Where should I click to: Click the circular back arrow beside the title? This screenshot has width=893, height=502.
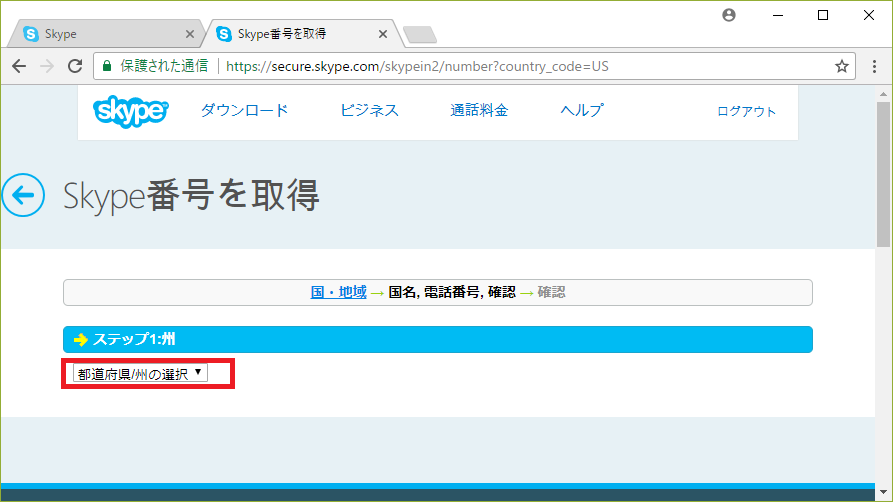(23, 195)
